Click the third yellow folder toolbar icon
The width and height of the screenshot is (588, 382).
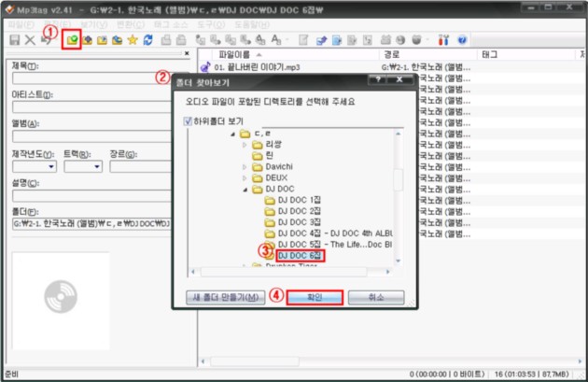(102, 40)
